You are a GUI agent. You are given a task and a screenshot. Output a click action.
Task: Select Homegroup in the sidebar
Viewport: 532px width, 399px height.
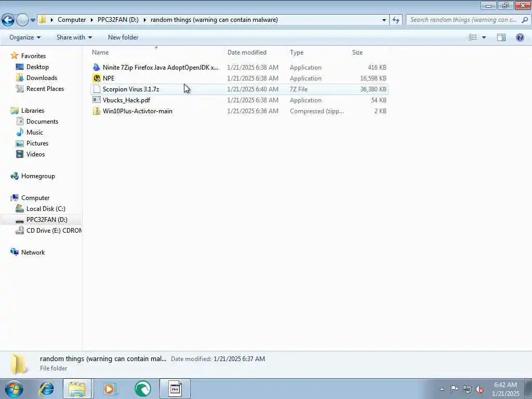[x=38, y=176]
